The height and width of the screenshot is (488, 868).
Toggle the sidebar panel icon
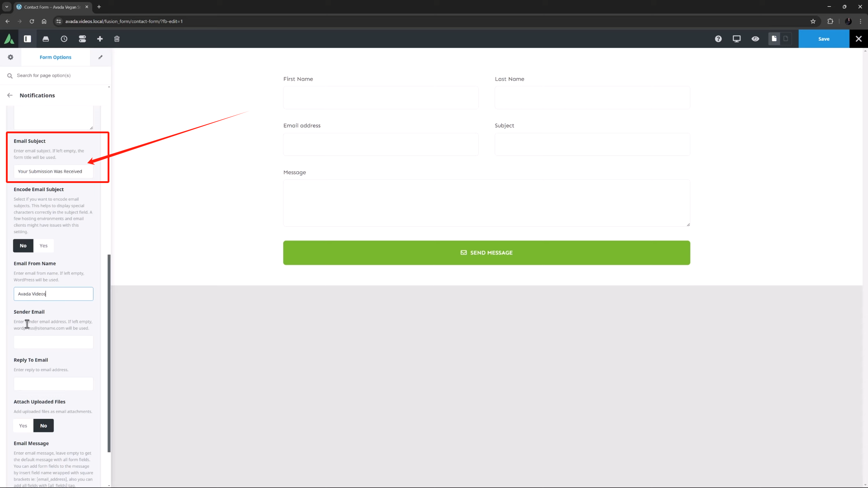tap(28, 39)
